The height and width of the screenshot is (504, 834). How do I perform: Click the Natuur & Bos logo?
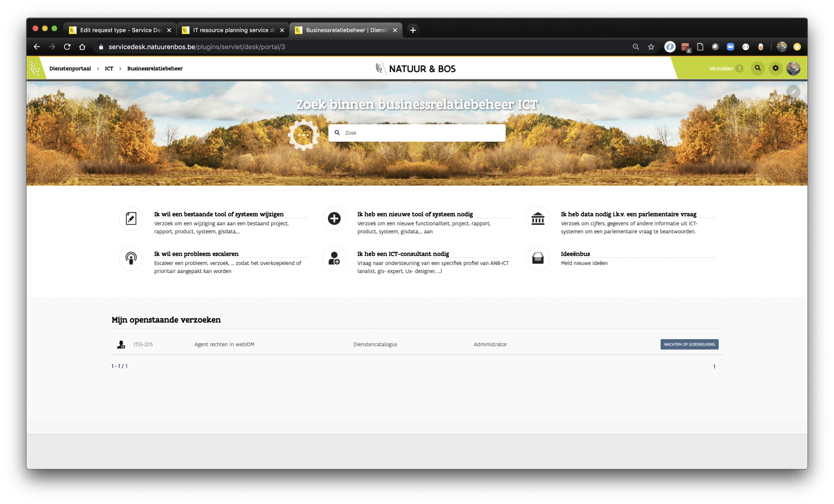[415, 68]
